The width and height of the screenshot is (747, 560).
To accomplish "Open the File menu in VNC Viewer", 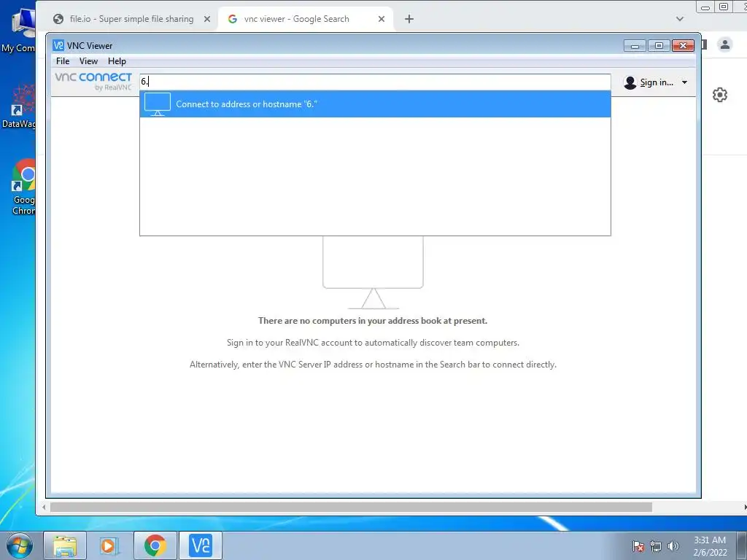I will (63, 61).
